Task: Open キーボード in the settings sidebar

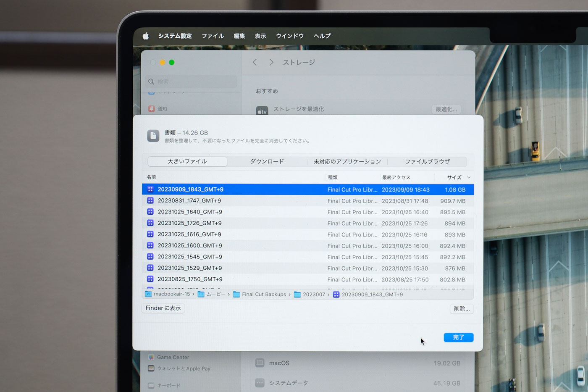Action: click(x=164, y=385)
